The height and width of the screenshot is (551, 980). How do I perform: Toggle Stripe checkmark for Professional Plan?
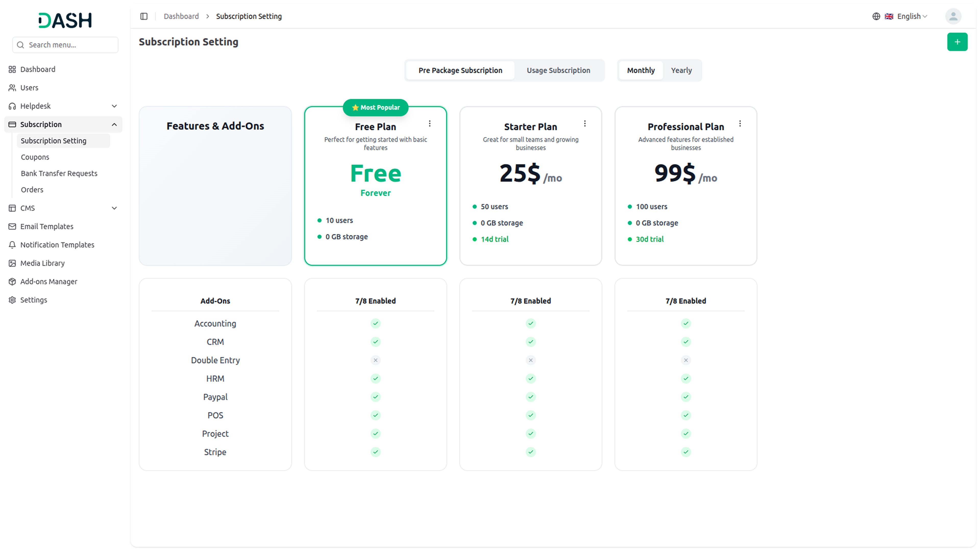(685, 452)
